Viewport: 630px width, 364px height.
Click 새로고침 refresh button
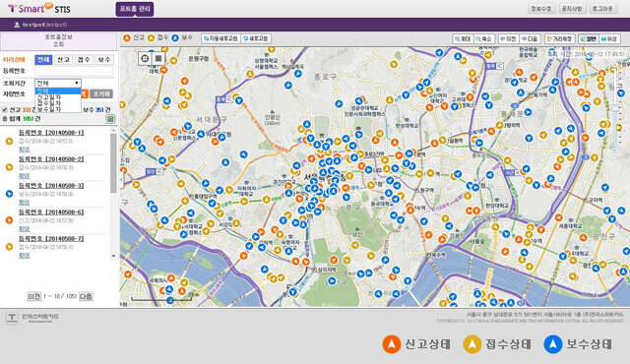pyautogui.click(x=256, y=38)
